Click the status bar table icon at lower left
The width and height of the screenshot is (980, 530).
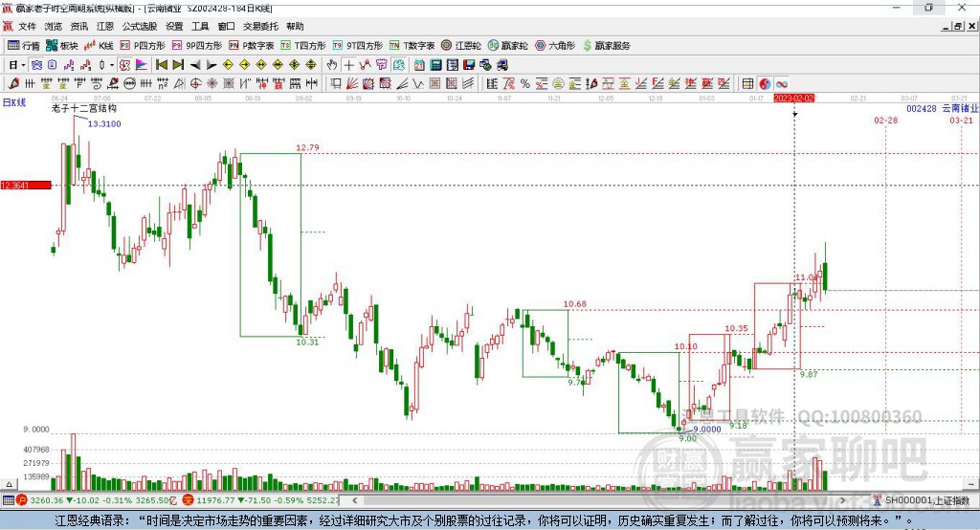click(x=8, y=500)
